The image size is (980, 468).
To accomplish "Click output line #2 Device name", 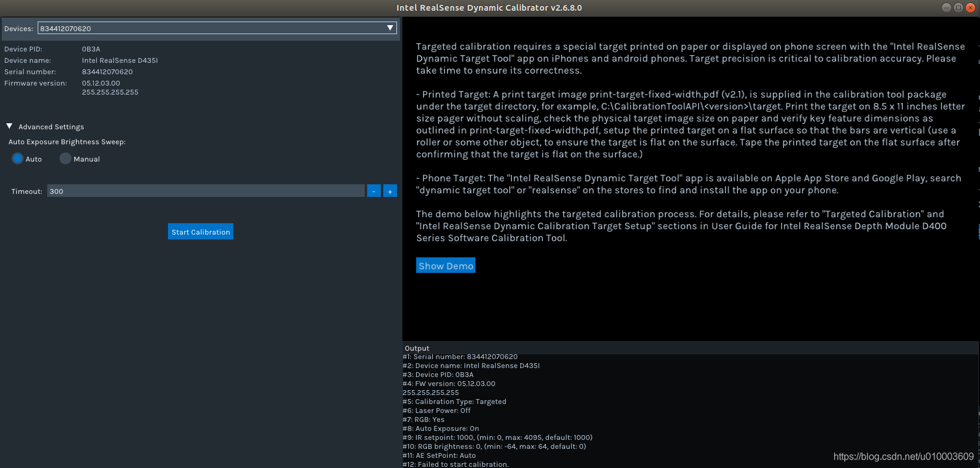I will [471, 366].
